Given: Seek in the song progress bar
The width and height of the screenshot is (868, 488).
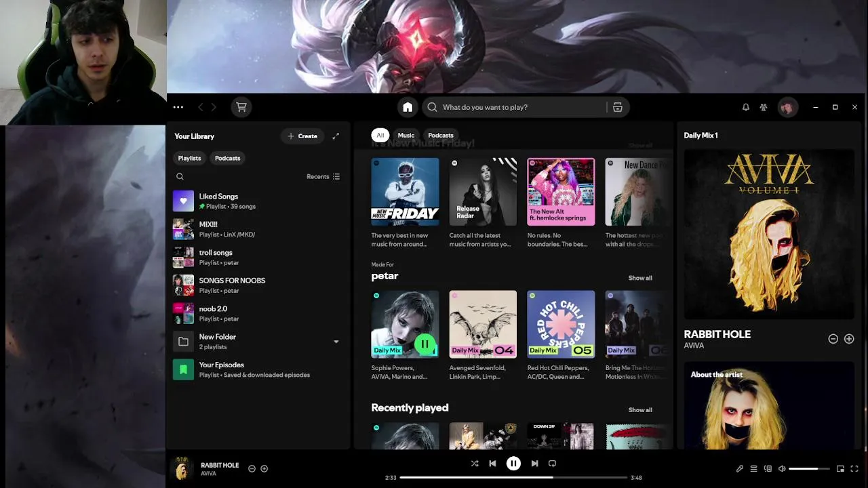Looking at the screenshot, I should click(x=513, y=478).
